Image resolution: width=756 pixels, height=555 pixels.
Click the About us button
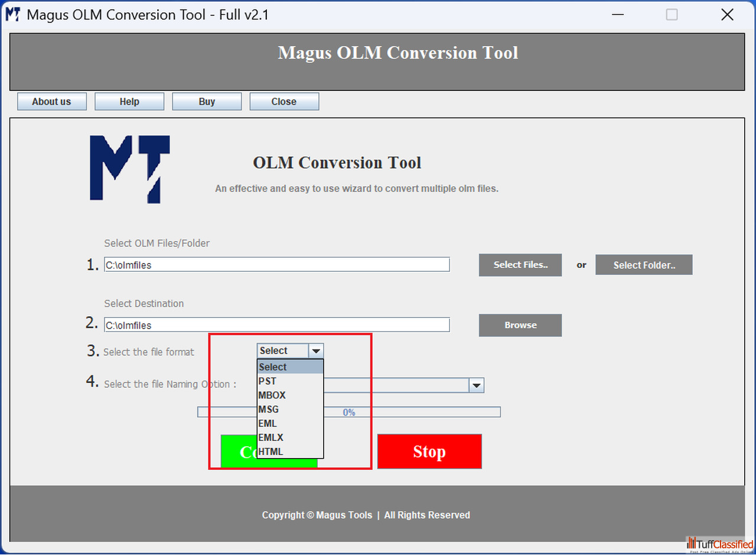52,102
